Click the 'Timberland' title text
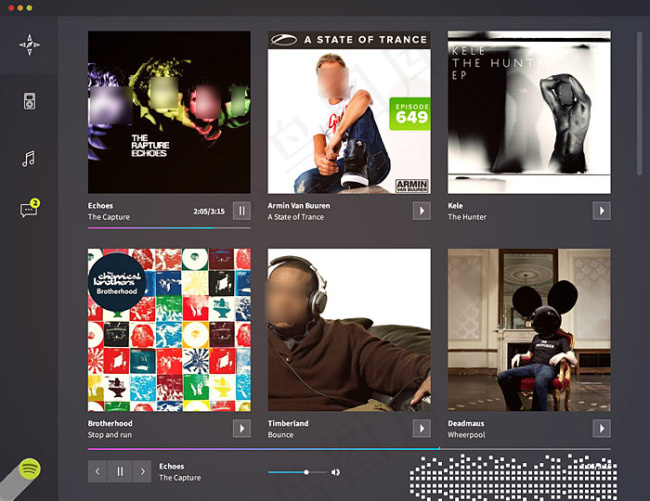650x501 pixels. (288, 423)
